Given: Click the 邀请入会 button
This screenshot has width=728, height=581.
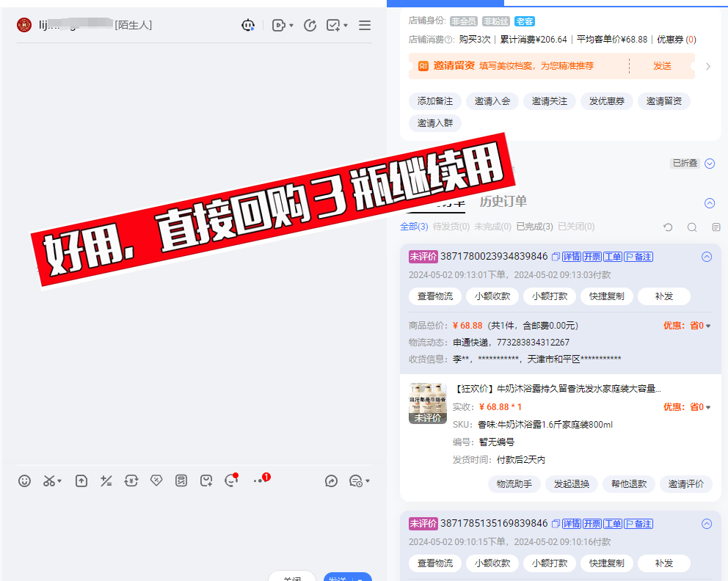Looking at the screenshot, I should tap(492, 101).
